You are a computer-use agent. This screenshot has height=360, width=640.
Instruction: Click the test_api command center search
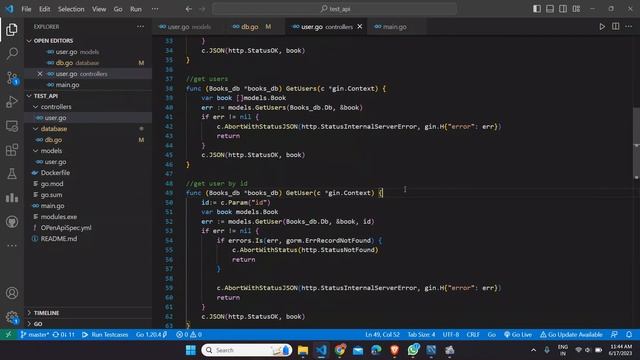[334, 9]
